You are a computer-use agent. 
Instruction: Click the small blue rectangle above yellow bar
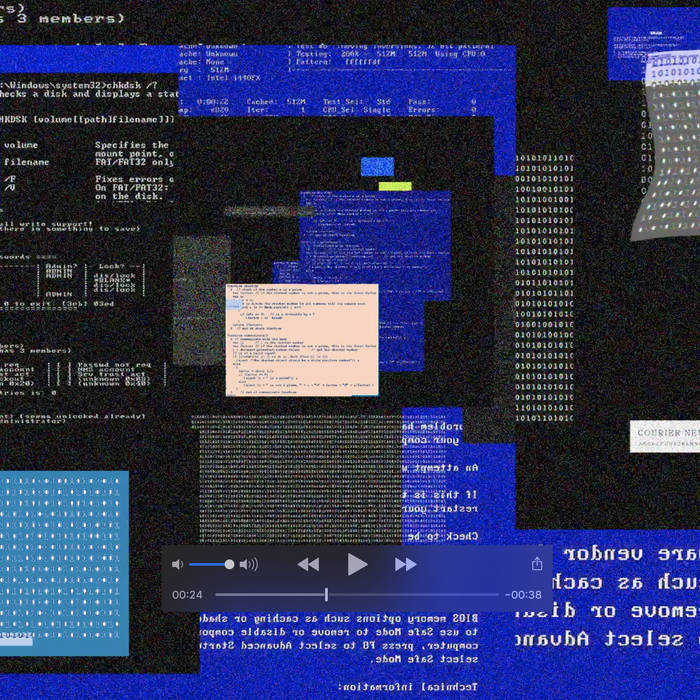[x=377, y=166]
